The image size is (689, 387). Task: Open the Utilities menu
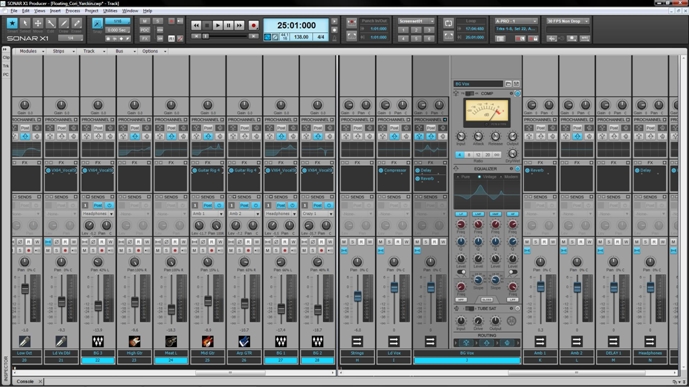tap(110, 11)
